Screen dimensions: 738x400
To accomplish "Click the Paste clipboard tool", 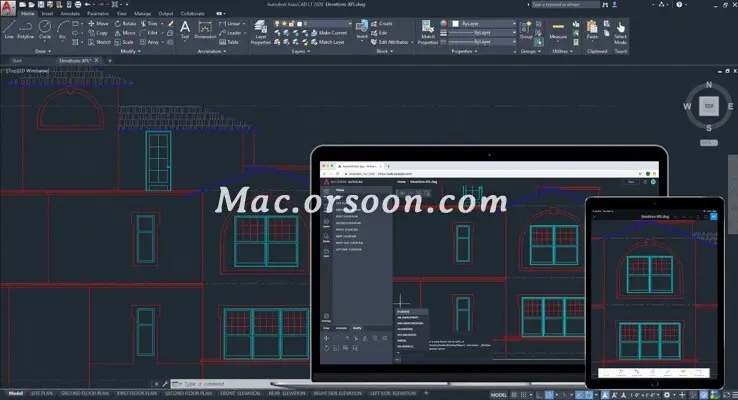I will tap(592, 30).
